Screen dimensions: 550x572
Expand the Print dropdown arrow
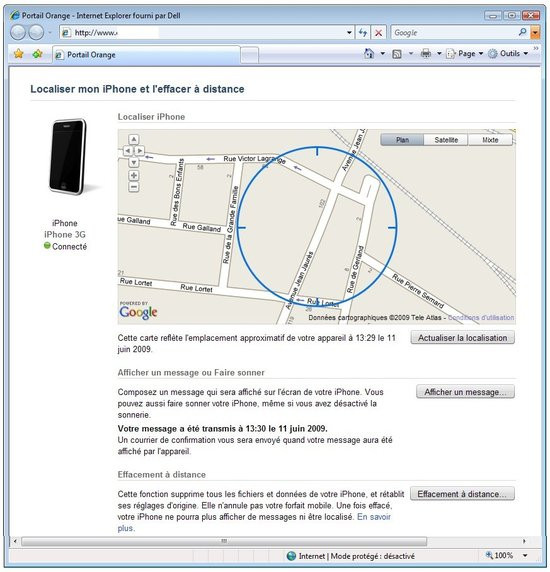tap(439, 54)
